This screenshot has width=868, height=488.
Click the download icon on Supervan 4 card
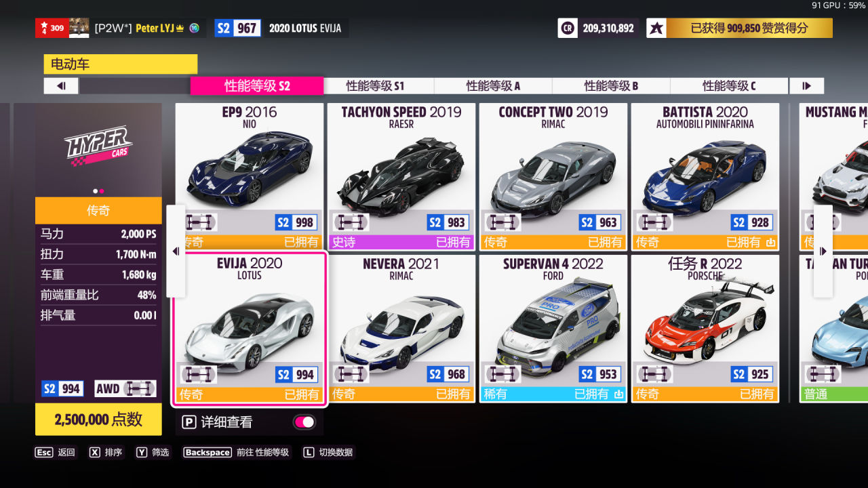coord(618,394)
